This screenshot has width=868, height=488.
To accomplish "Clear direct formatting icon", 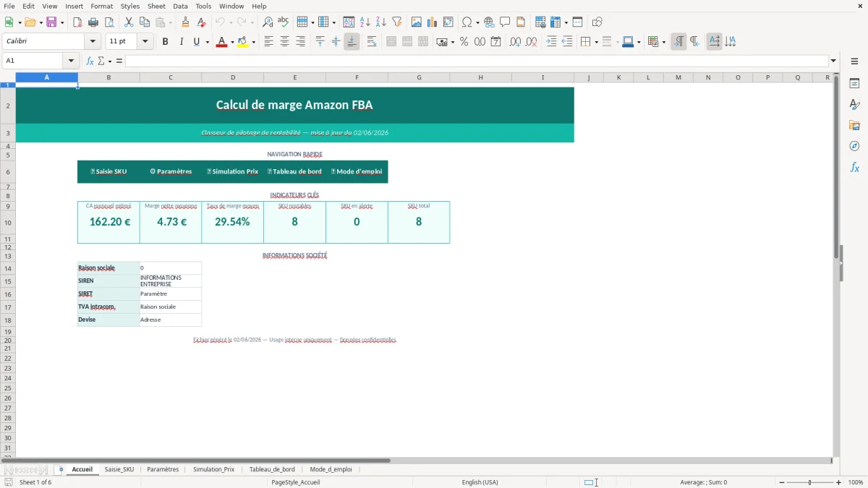I will click(x=202, y=22).
